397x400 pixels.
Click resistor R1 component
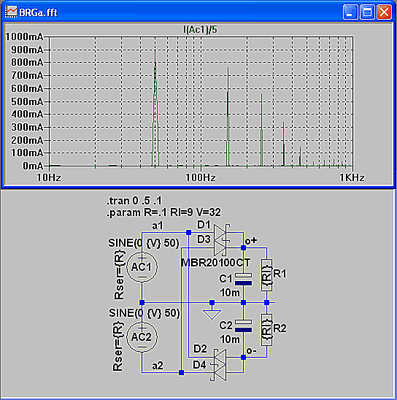coord(267,275)
